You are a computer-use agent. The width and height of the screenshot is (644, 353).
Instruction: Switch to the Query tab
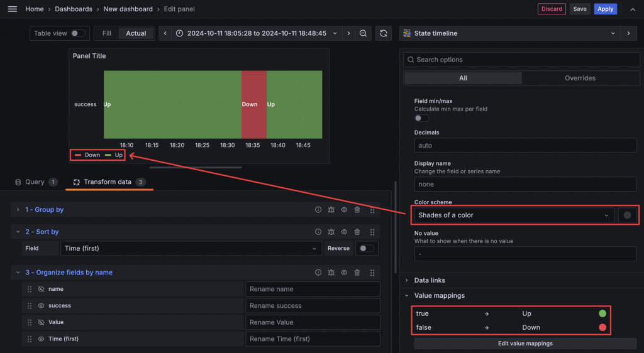point(36,182)
